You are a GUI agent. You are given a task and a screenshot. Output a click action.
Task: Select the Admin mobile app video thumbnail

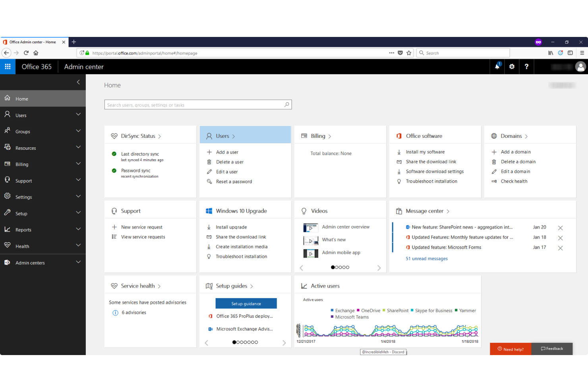[x=311, y=253]
